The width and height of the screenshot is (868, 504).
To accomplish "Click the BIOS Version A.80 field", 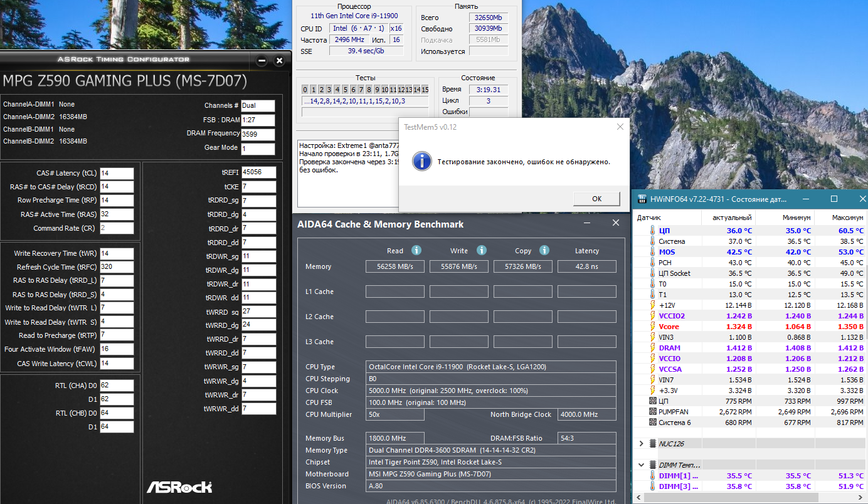I will point(492,486).
